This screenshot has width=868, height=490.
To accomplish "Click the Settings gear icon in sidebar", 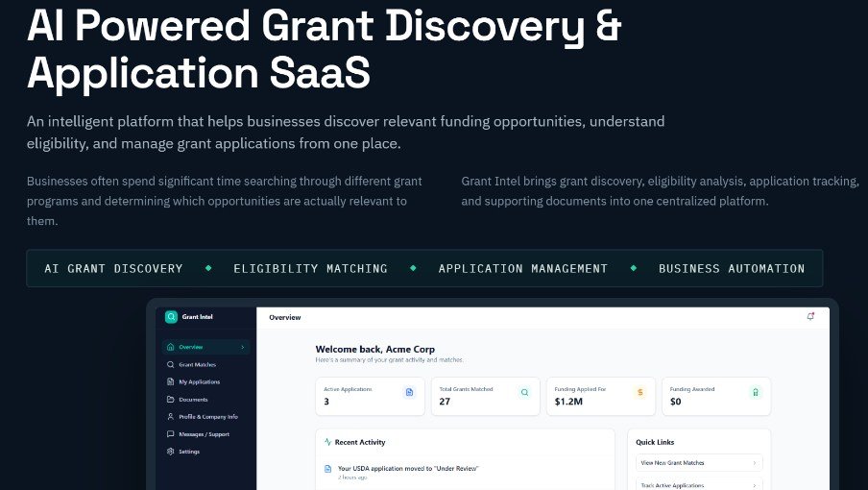I will pos(171,452).
